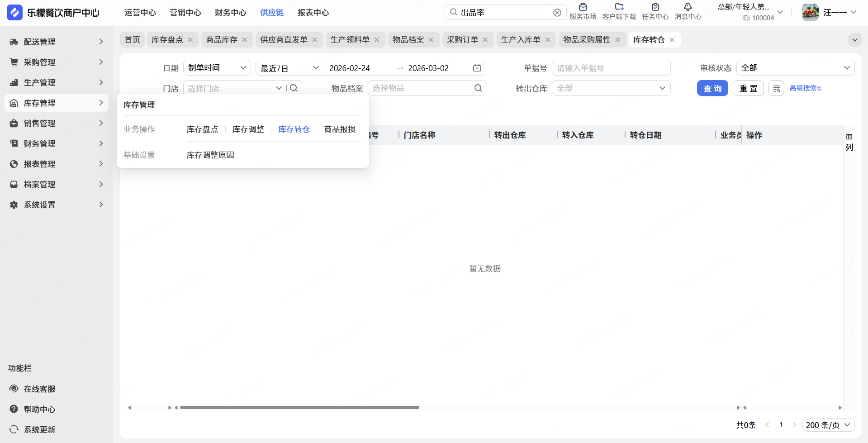The image size is (868, 443).
Task: Open the 200 条/页 page size selector
Action: pyautogui.click(x=828, y=425)
